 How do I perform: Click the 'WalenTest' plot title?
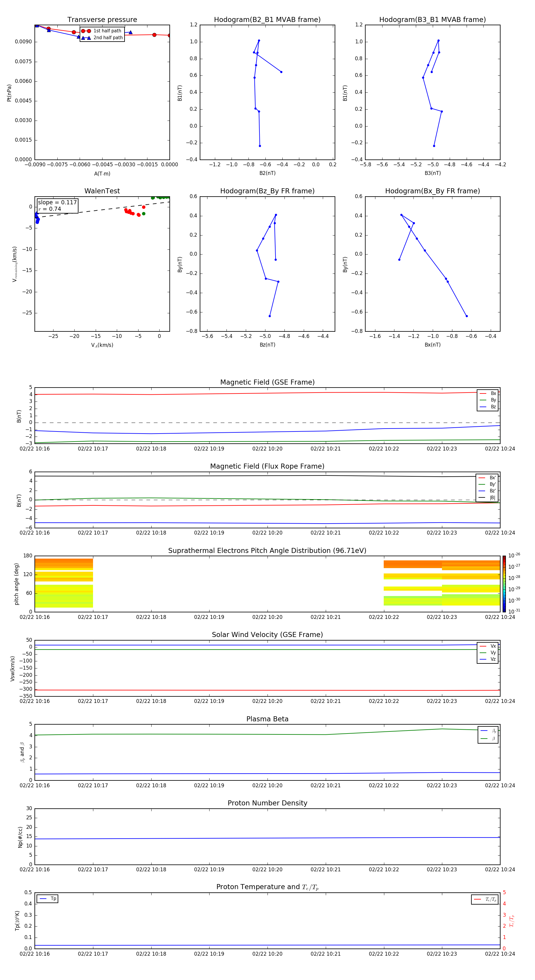(x=102, y=191)
